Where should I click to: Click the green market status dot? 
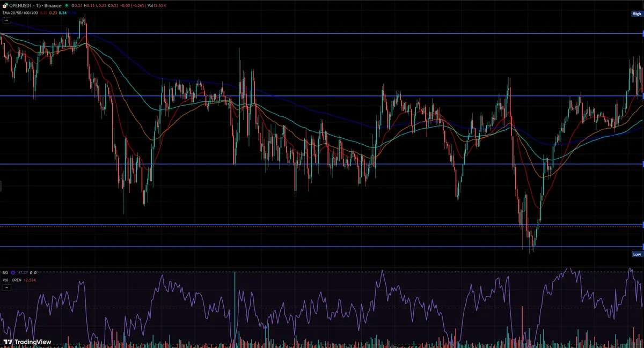pos(67,6)
